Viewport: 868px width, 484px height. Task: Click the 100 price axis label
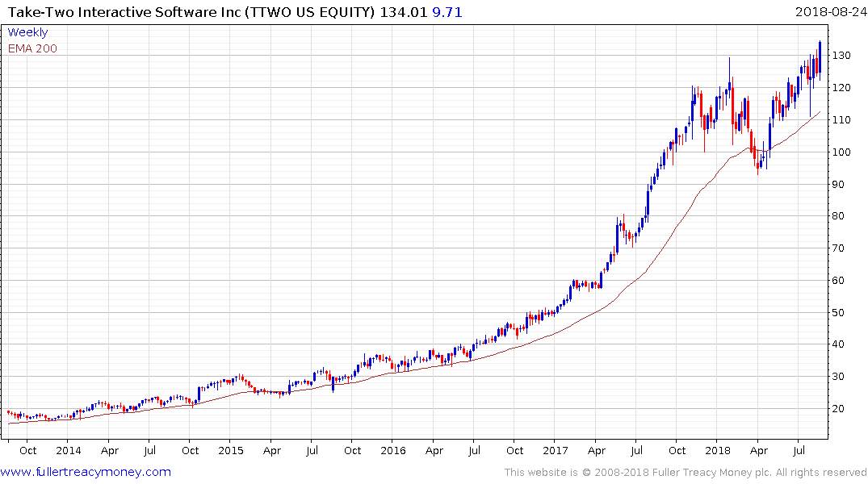[841, 152]
